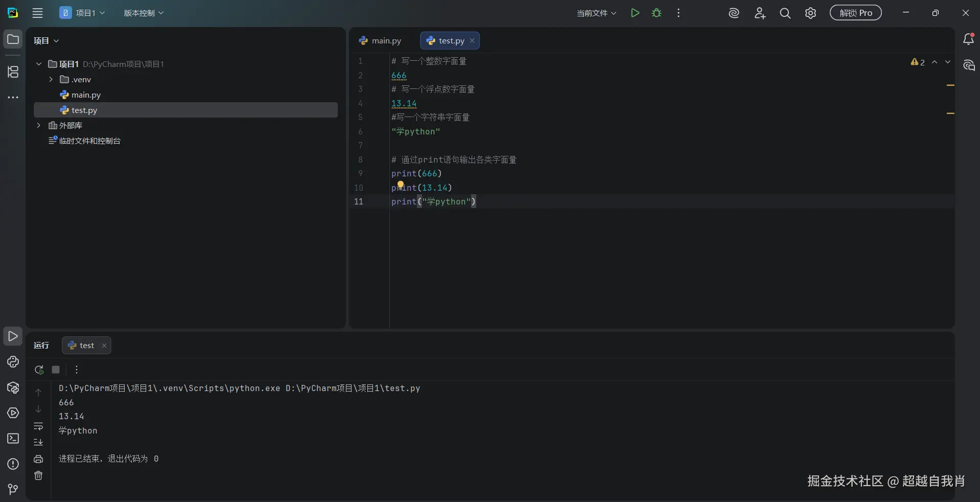Open more run actions menu
This screenshot has height=502, width=980.
pyautogui.click(x=679, y=13)
